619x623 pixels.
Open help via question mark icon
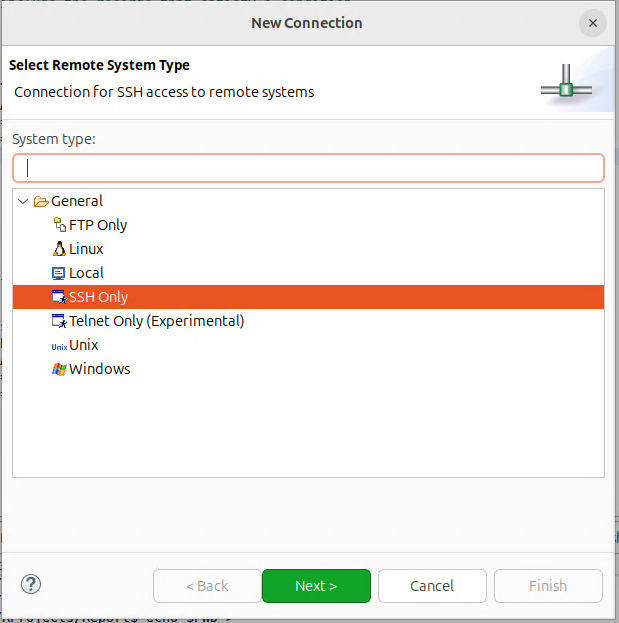tap(31, 584)
